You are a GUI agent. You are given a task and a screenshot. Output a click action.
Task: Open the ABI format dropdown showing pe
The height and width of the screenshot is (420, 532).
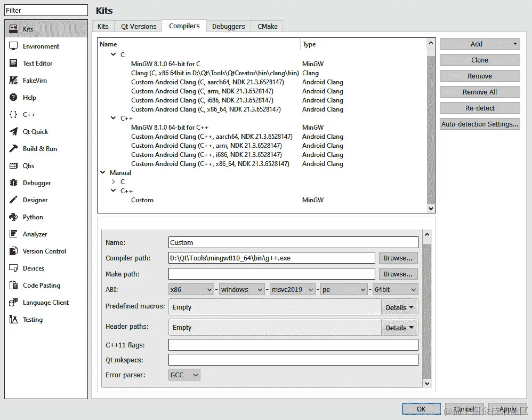pyautogui.click(x=344, y=289)
